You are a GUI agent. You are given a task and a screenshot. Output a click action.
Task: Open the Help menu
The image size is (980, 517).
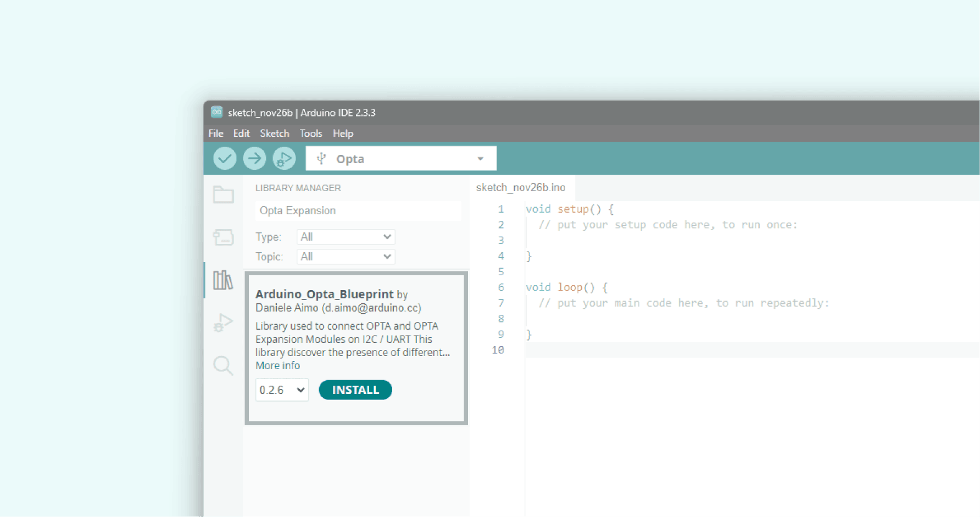pyautogui.click(x=343, y=134)
